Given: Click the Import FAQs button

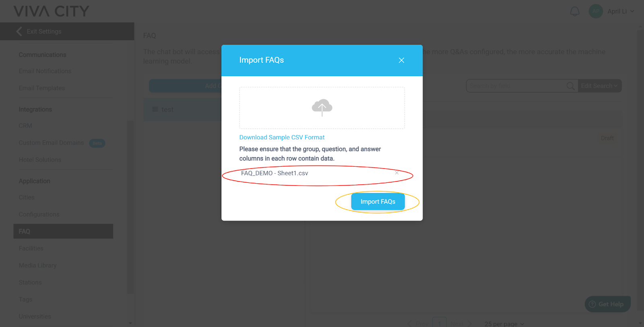Looking at the screenshot, I should pos(378,202).
